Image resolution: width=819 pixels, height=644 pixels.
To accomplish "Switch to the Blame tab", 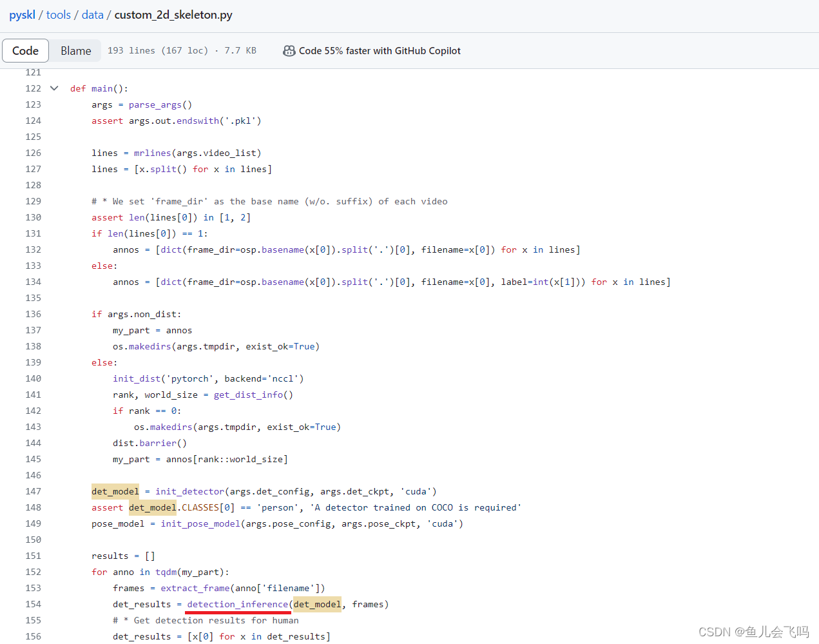I will 75,50.
